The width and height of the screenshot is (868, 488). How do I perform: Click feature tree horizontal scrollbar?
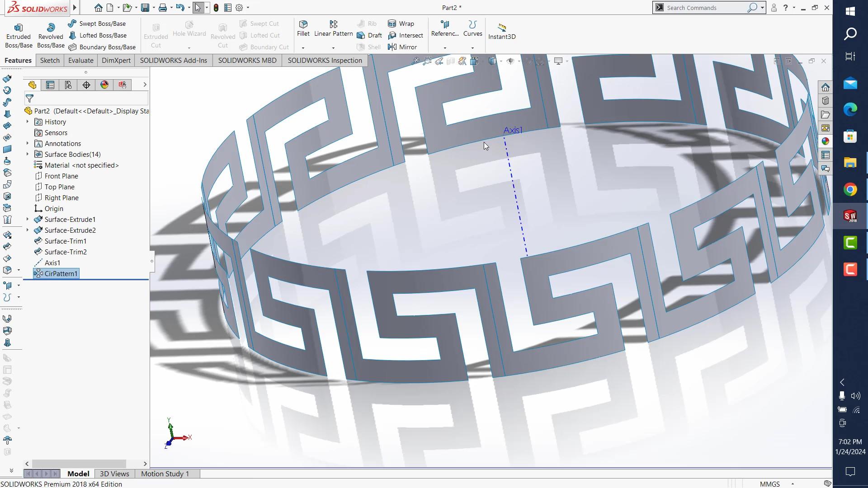79,464
